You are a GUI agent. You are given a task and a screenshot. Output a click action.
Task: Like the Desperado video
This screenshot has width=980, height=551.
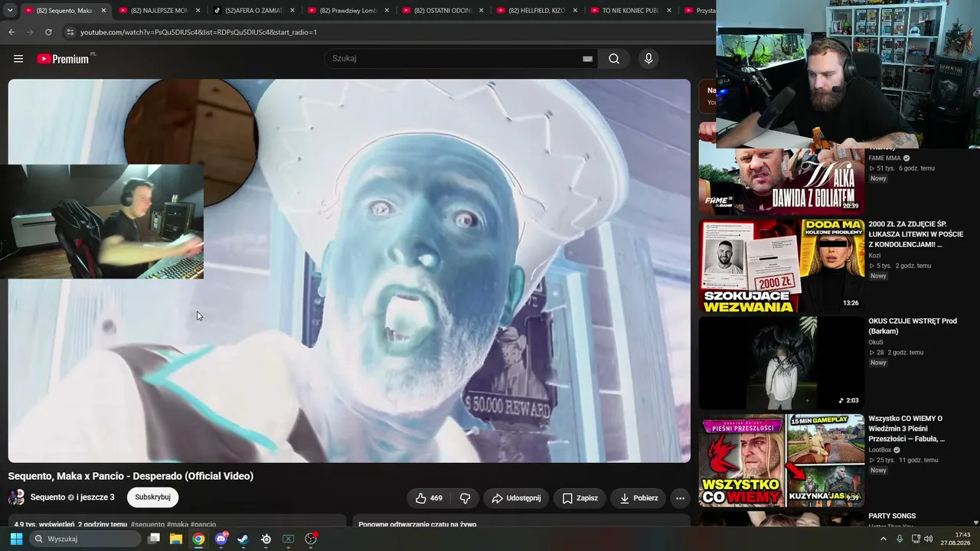[429, 498]
